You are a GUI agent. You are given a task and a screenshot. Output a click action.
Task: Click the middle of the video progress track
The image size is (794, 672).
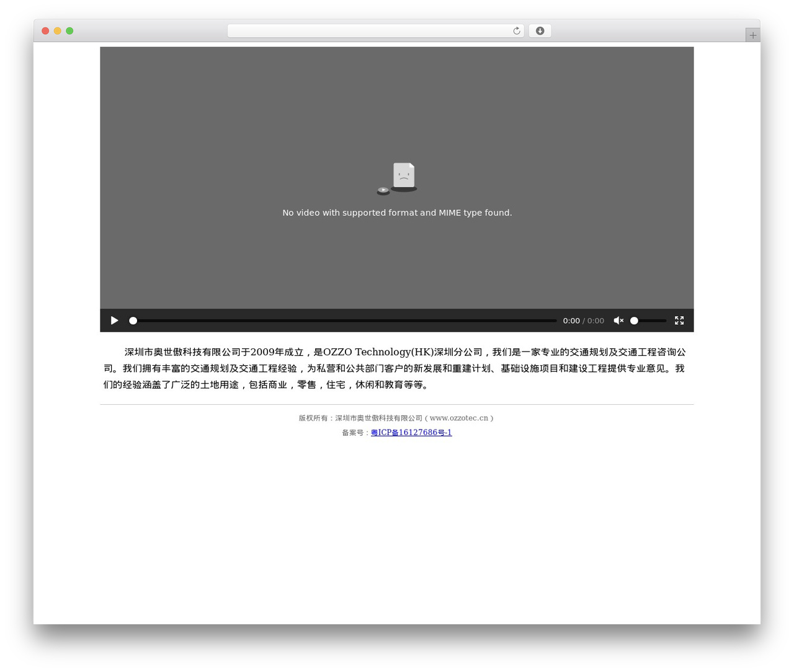344,321
